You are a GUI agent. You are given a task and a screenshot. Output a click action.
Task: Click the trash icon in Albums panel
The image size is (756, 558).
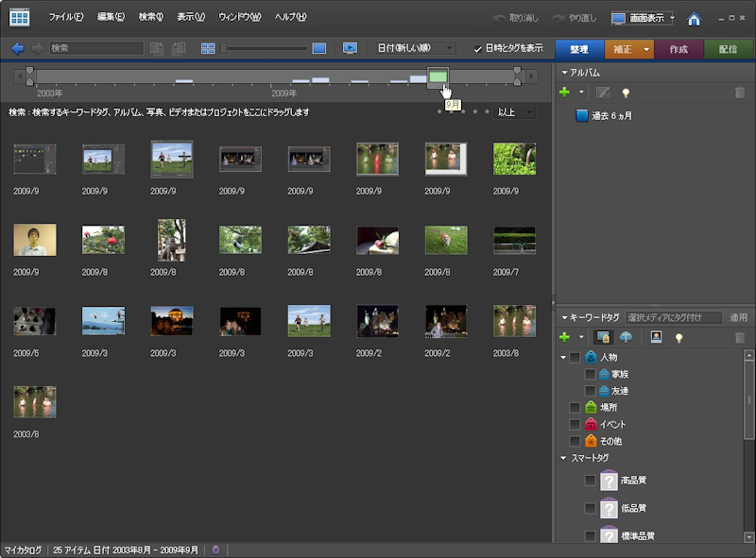[x=739, y=93]
